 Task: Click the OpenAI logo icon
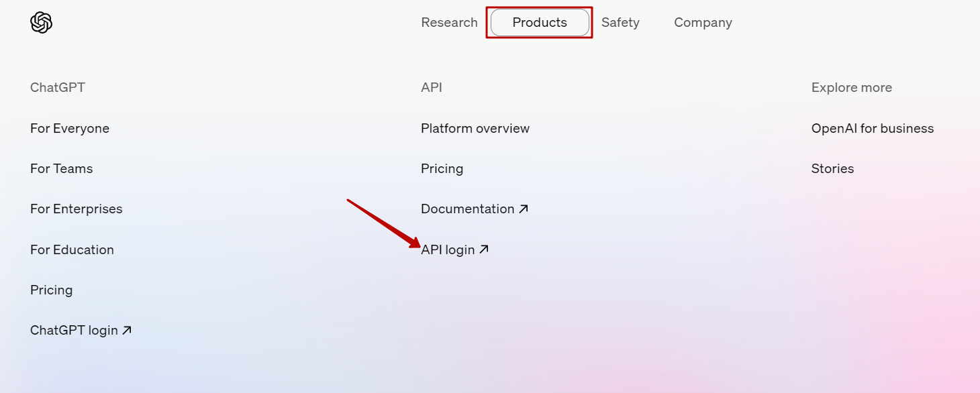point(41,22)
